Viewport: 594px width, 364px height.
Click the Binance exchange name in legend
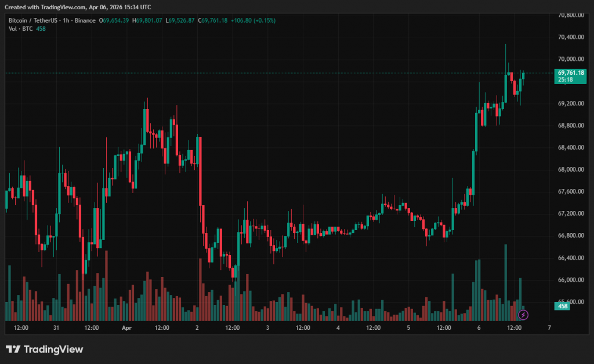[86, 20]
